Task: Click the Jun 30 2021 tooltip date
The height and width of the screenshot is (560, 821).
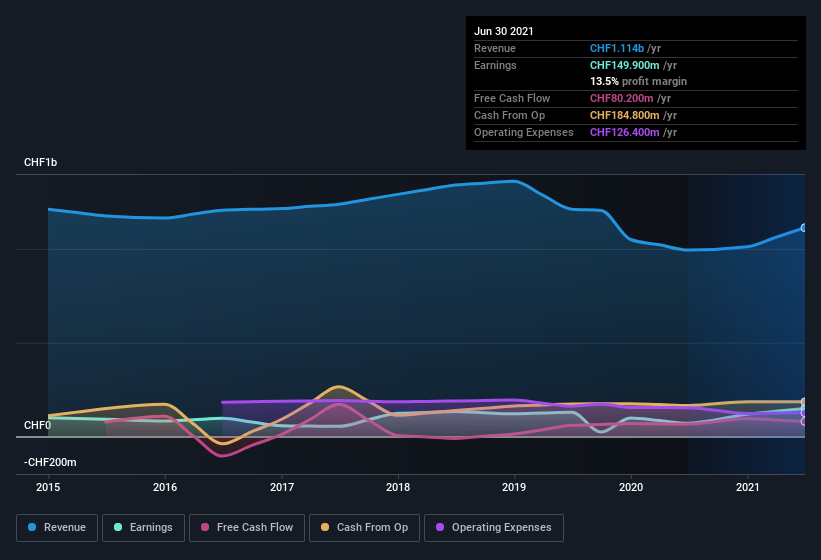Action: point(504,31)
